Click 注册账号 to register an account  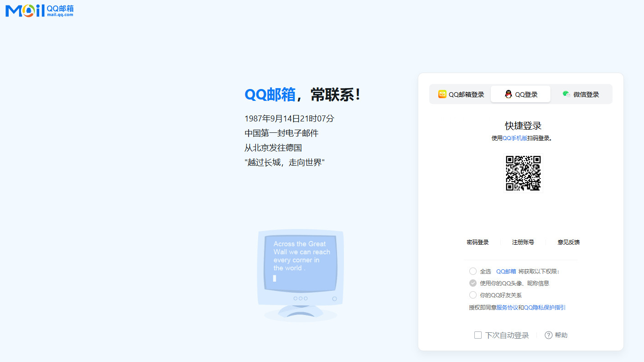pos(523,242)
